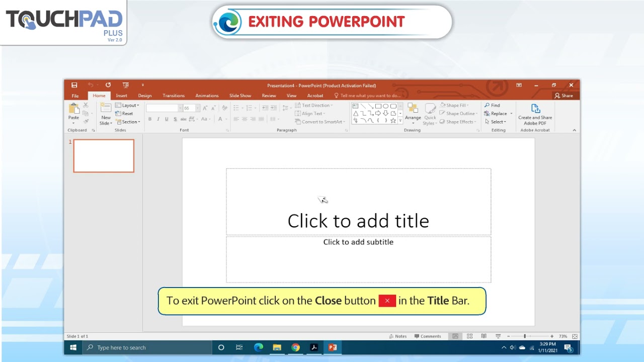
Task: Toggle Align Right paragraph
Action: click(x=253, y=119)
